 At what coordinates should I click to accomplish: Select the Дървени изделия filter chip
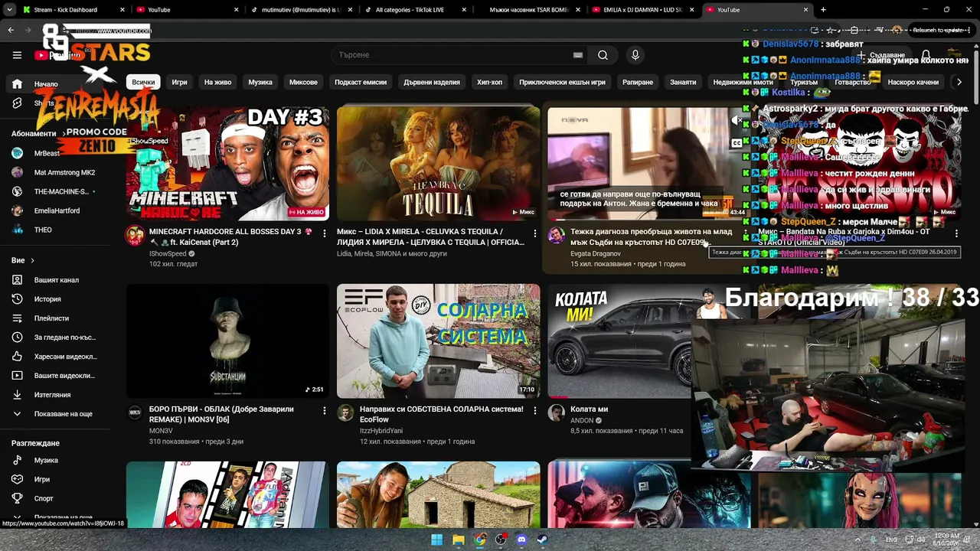pos(432,82)
